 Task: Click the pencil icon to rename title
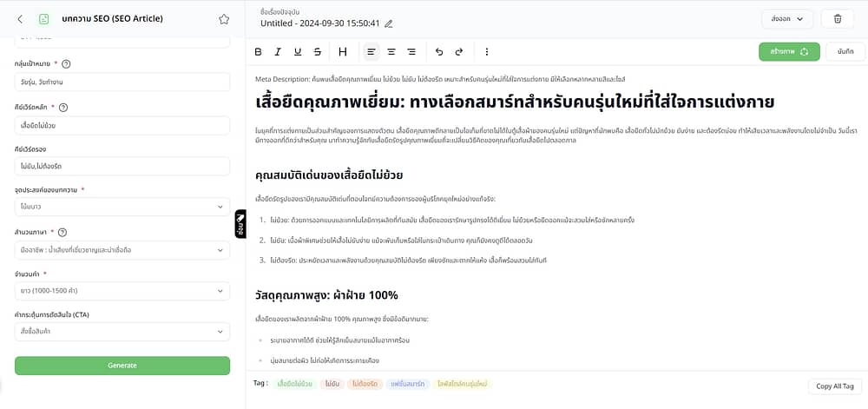389,23
